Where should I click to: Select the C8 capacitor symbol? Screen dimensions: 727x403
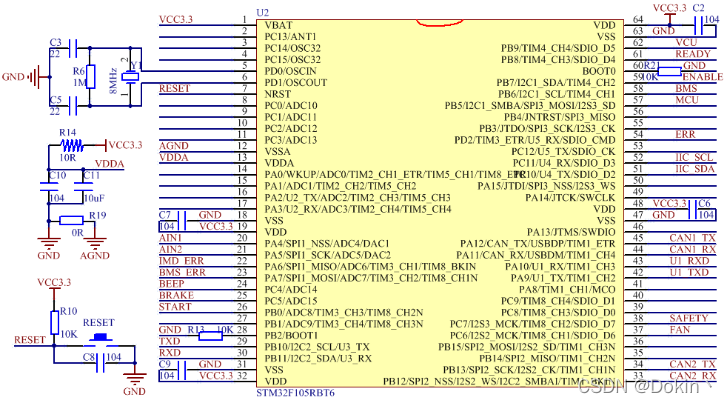[100, 363]
